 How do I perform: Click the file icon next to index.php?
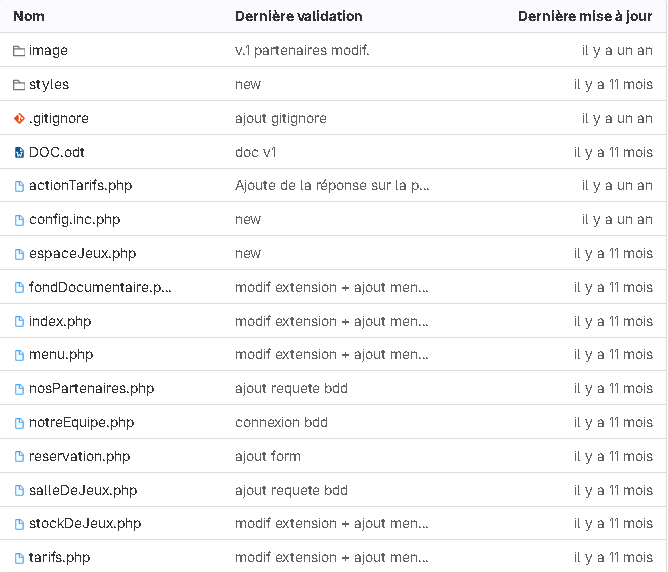pyautogui.click(x=19, y=322)
